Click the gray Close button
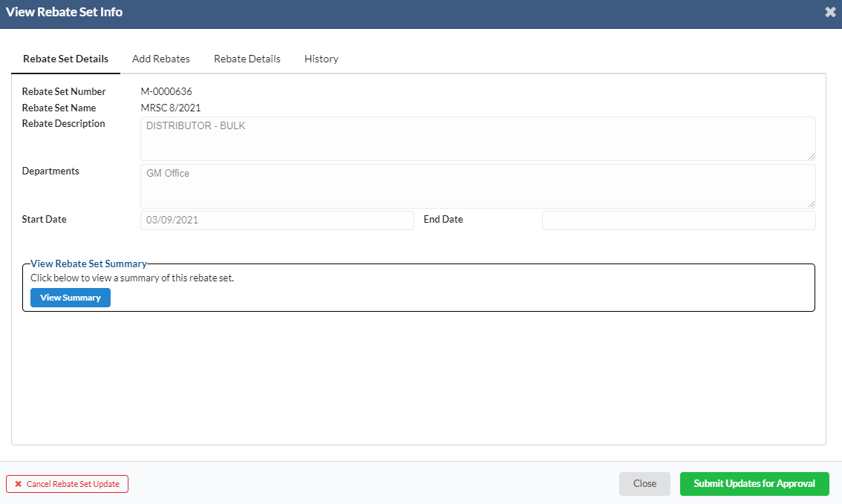 point(644,484)
